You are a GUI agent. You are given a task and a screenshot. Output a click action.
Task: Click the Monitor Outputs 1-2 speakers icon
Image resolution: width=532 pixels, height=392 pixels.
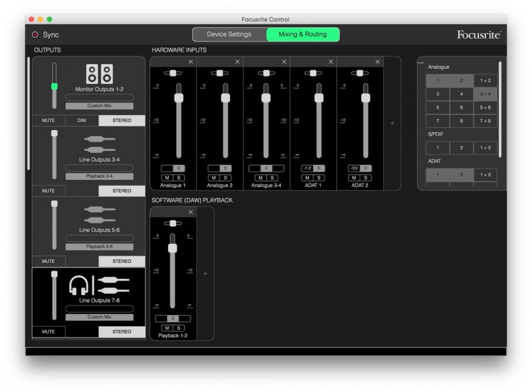tap(99, 74)
